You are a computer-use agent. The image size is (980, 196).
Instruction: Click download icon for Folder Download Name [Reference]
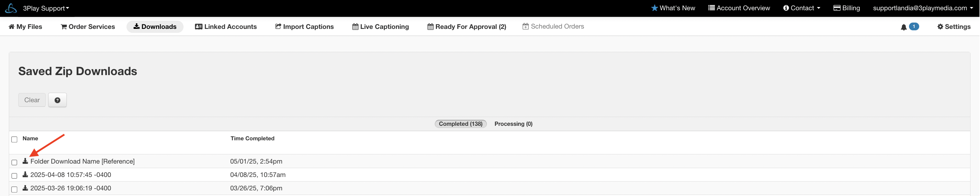click(x=25, y=161)
